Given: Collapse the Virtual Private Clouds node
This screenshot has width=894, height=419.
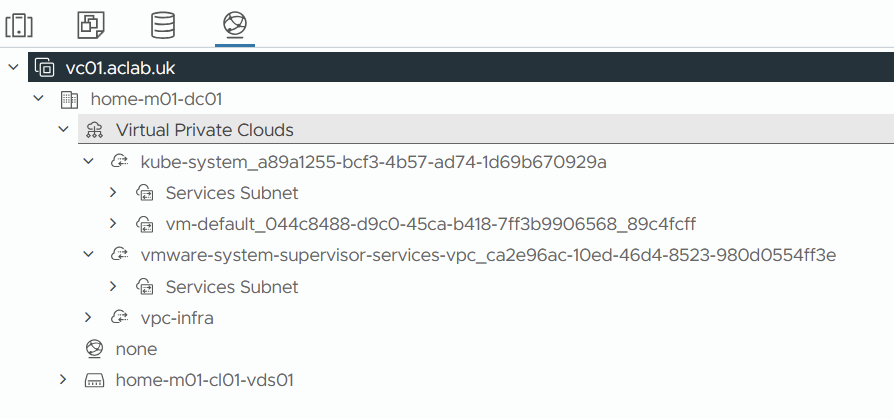Looking at the screenshot, I should pos(63,130).
